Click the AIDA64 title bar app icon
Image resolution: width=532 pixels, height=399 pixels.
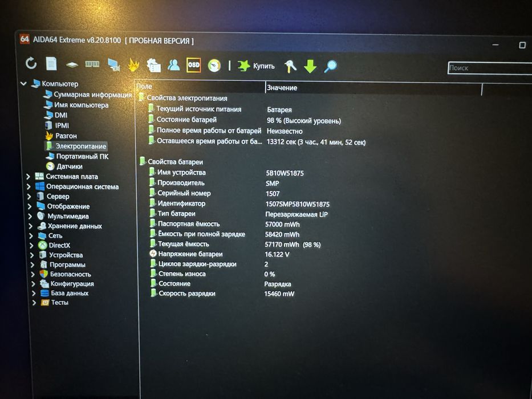tap(25, 39)
